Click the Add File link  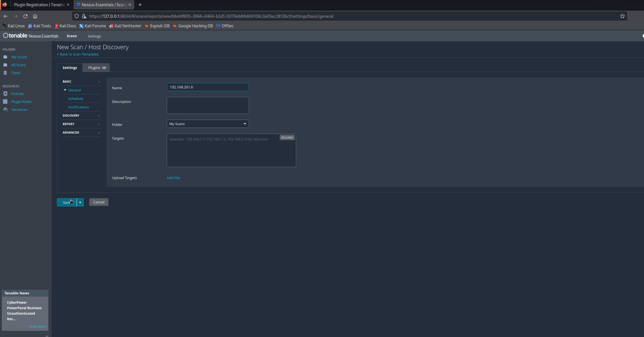click(173, 178)
